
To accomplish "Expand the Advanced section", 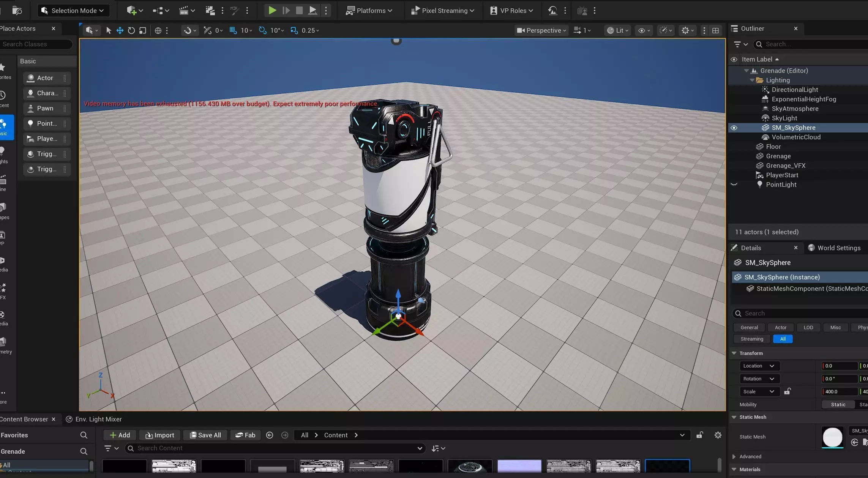I will click(x=734, y=457).
